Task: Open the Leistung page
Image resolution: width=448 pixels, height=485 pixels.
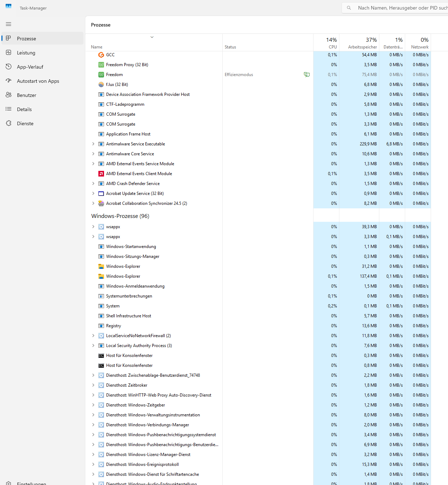Action: [42, 53]
